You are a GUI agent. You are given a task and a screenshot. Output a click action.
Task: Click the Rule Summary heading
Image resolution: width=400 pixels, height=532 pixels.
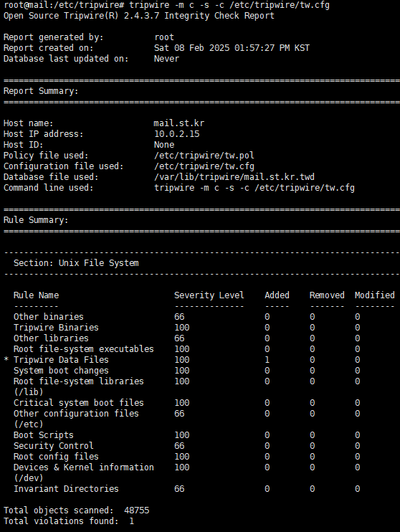point(36,220)
